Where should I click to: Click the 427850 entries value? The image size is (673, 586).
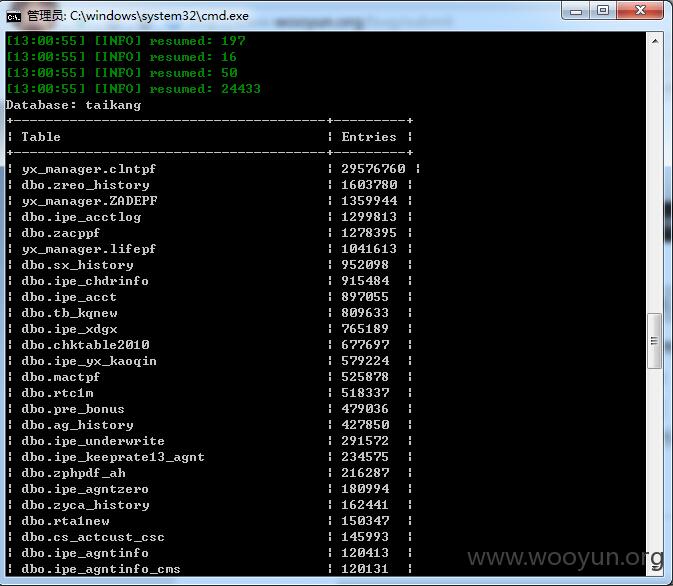pyautogui.click(x=365, y=425)
